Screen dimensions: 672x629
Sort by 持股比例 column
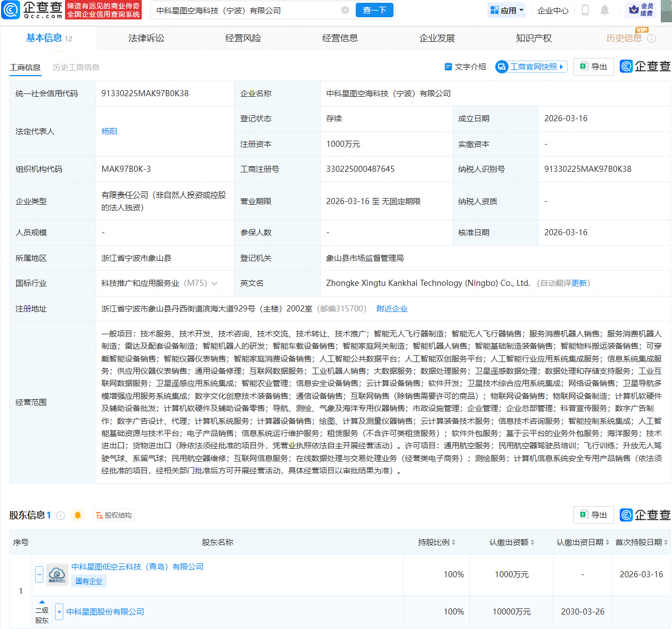[437, 542]
